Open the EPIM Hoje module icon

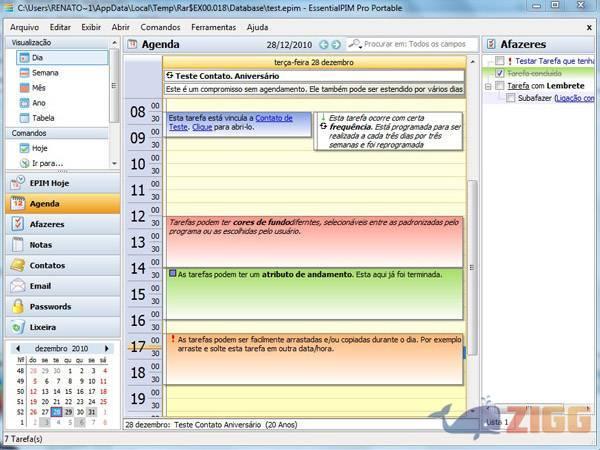tap(17, 183)
